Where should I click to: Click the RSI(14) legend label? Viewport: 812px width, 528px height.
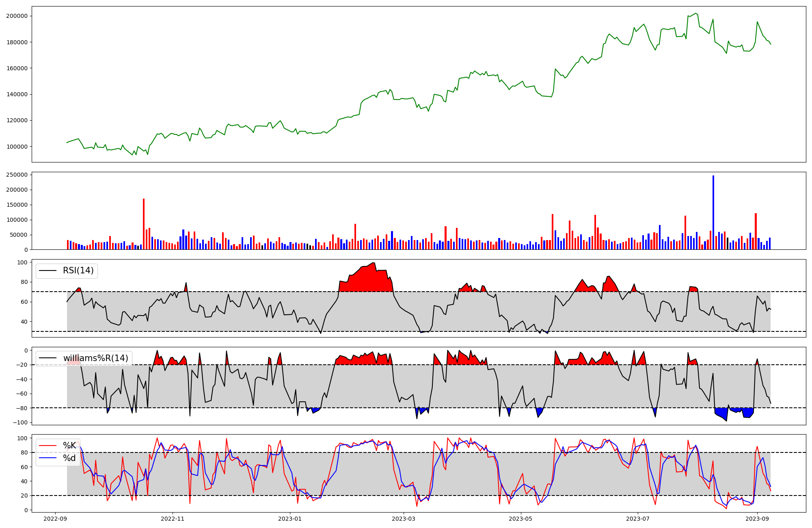coord(78,270)
